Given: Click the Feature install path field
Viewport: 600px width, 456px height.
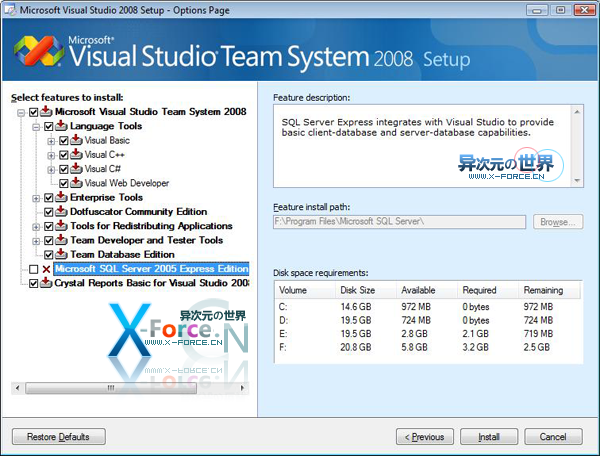Looking at the screenshot, I should [x=399, y=221].
